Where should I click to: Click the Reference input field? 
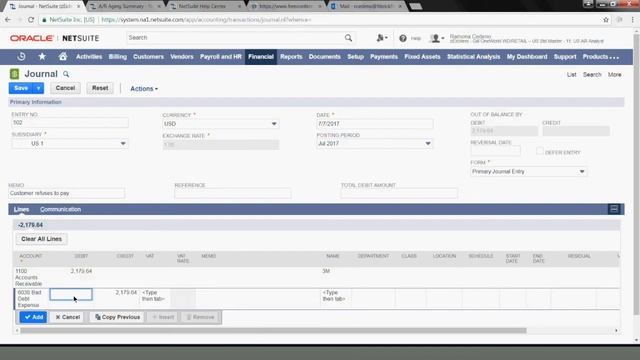[233, 193]
